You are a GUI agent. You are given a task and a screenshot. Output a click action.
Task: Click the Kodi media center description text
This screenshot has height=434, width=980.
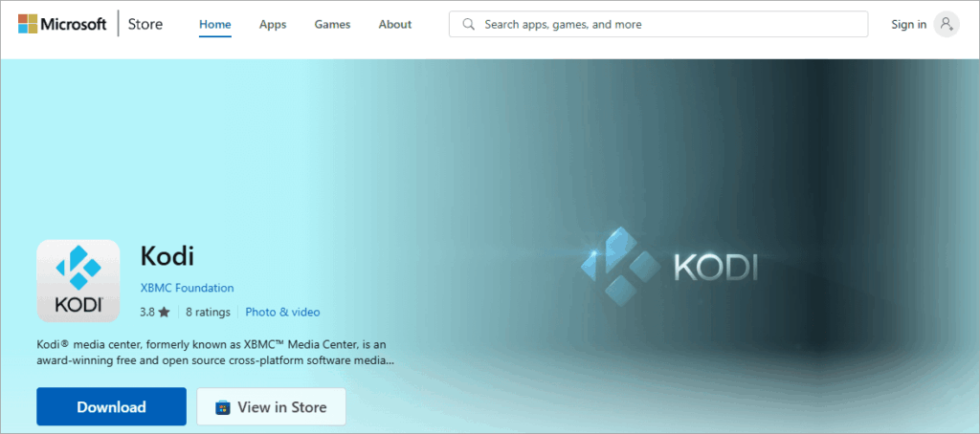click(215, 352)
